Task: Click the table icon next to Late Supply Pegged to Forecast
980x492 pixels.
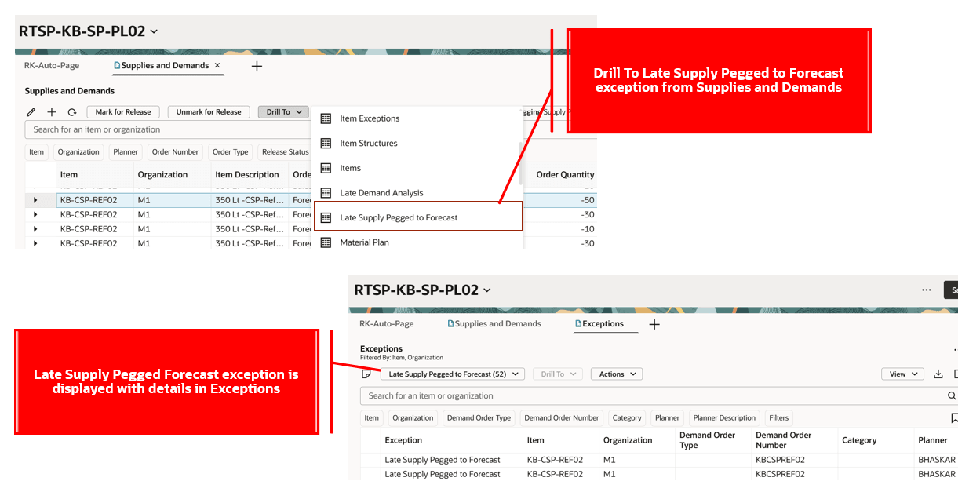Action: tap(326, 217)
